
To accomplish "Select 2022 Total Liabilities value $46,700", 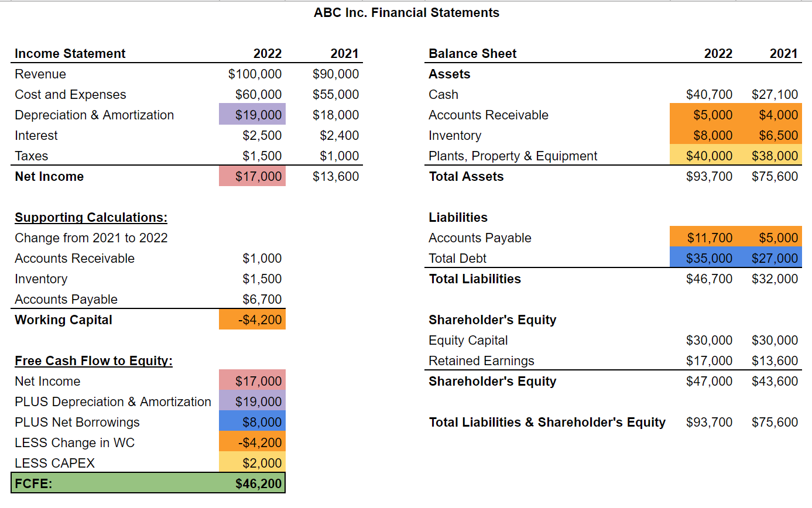I will coord(709,279).
